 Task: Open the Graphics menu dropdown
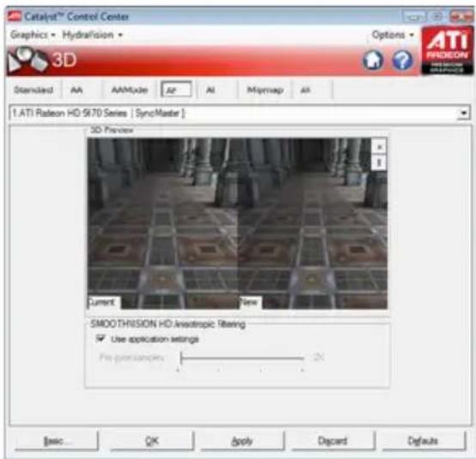[x=33, y=34]
